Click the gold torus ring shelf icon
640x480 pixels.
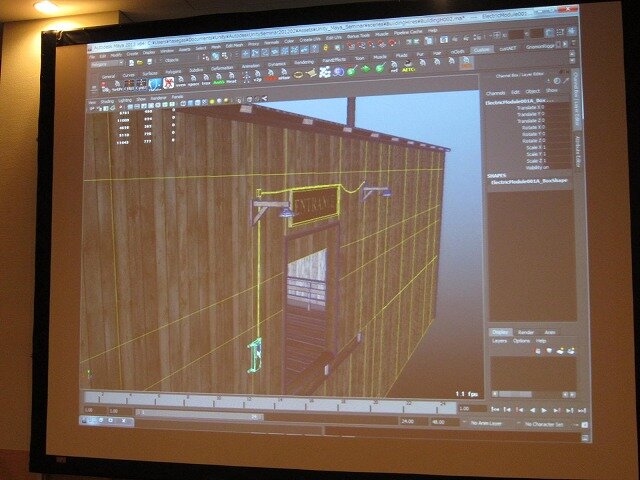point(298,75)
